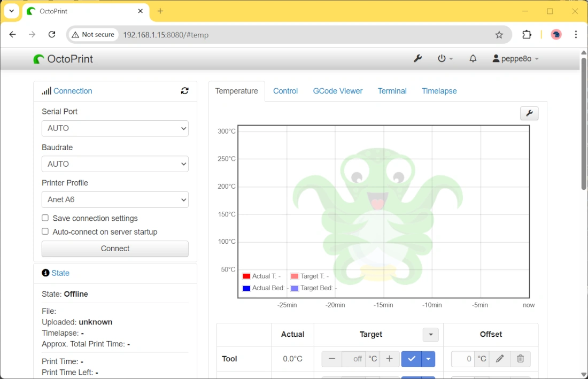Screen dimensions: 588x379
Task: Click the Target Bed legend swatch
Action: point(295,288)
